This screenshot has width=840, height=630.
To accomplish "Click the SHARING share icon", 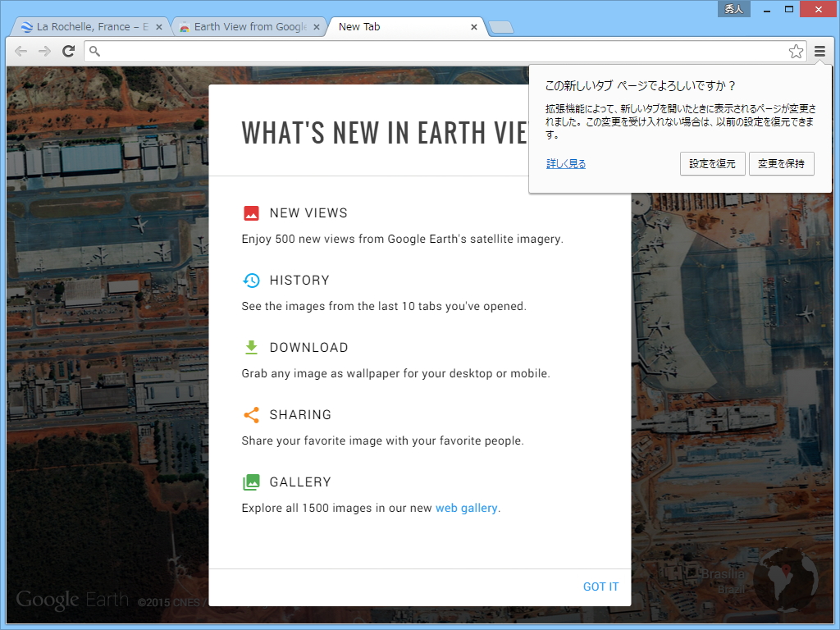I will [252, 414].
